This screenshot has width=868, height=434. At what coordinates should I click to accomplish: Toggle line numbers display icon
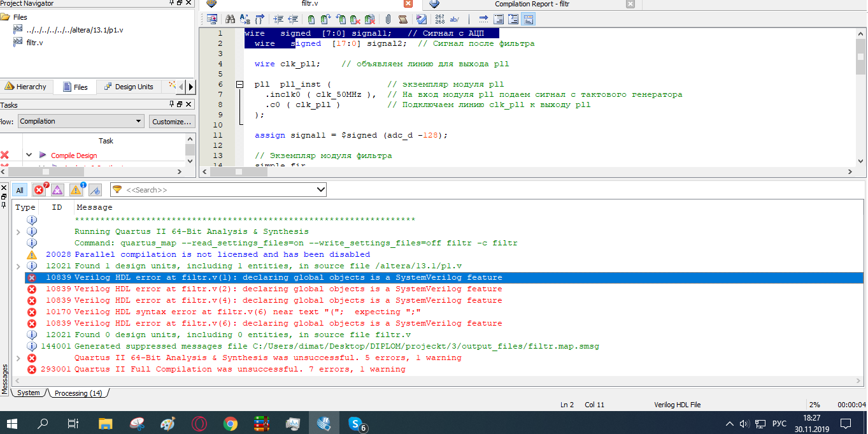439,19
